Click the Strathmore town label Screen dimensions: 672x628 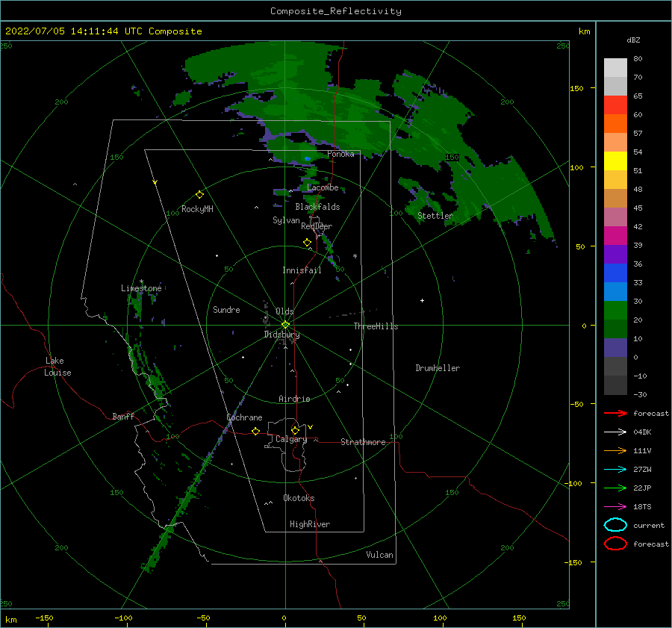tap(363, 442)
